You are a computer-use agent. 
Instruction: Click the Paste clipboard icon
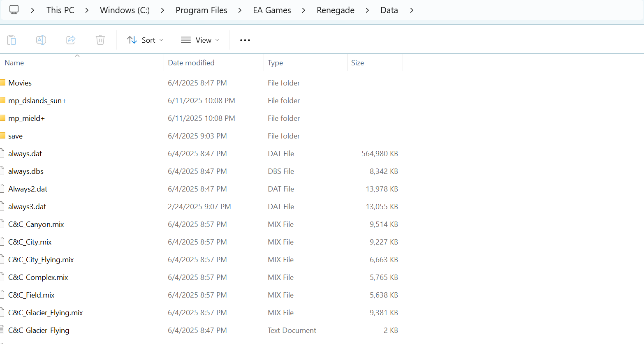(12, 40)
